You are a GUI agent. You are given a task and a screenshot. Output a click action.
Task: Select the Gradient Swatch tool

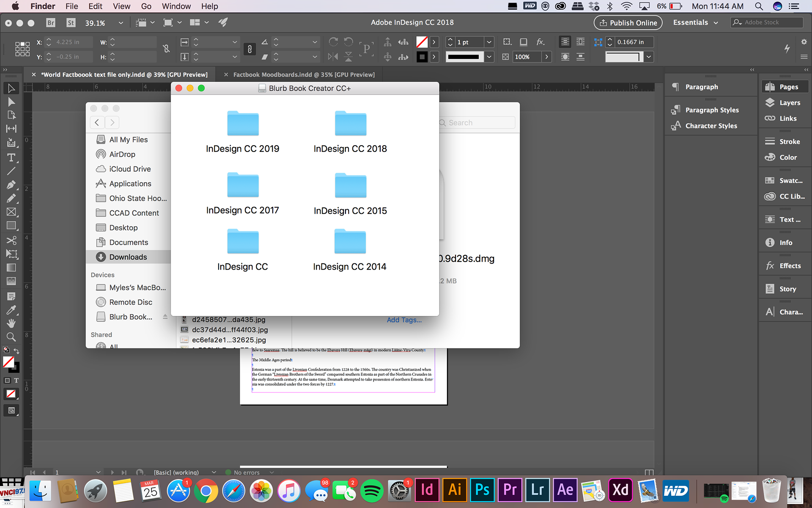[11, 268]
